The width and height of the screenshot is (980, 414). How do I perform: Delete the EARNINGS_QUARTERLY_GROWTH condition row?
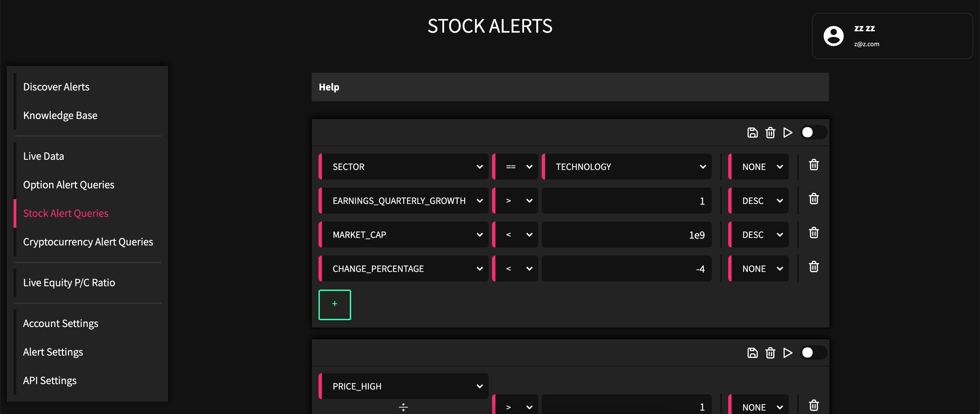[x=813, y=199]
